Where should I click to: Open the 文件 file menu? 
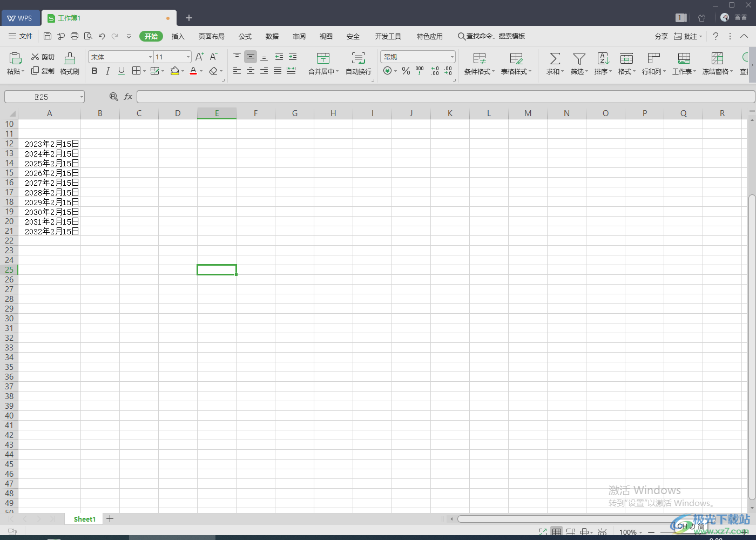[x=21, y=36]
